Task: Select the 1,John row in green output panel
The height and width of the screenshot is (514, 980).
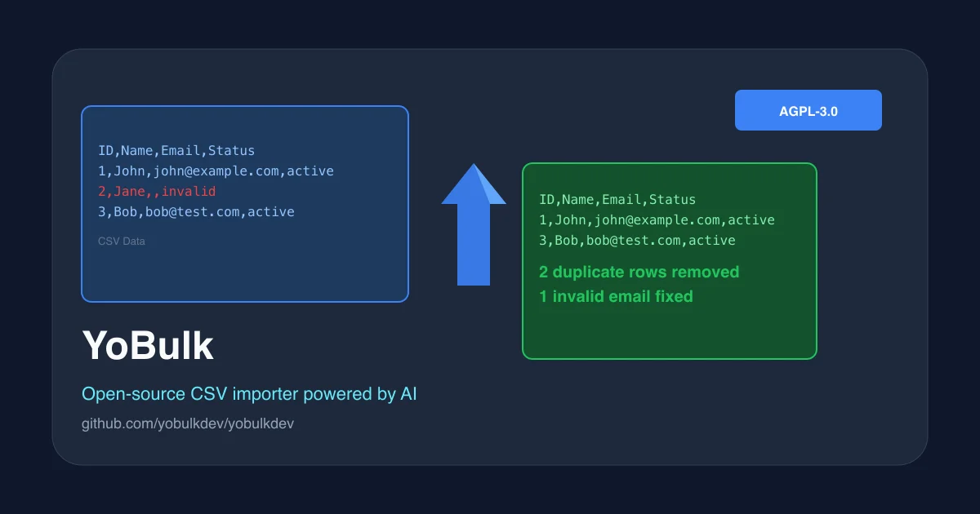Action: coord(657,219)
